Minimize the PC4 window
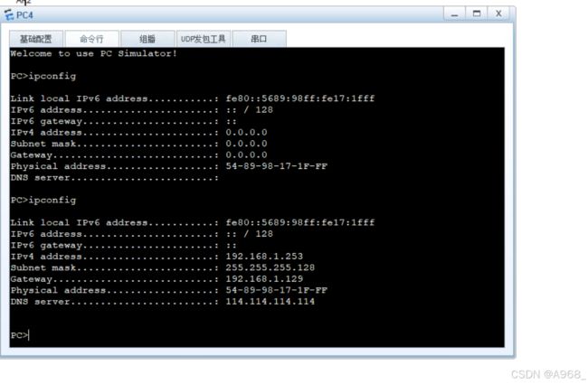588x384 pixels. coord(454,14)
